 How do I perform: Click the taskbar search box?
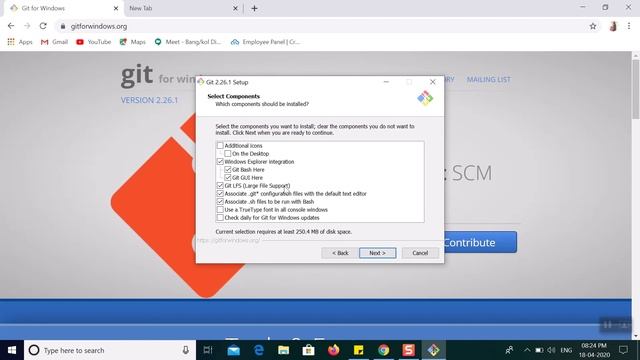click(x=110, y=350)
